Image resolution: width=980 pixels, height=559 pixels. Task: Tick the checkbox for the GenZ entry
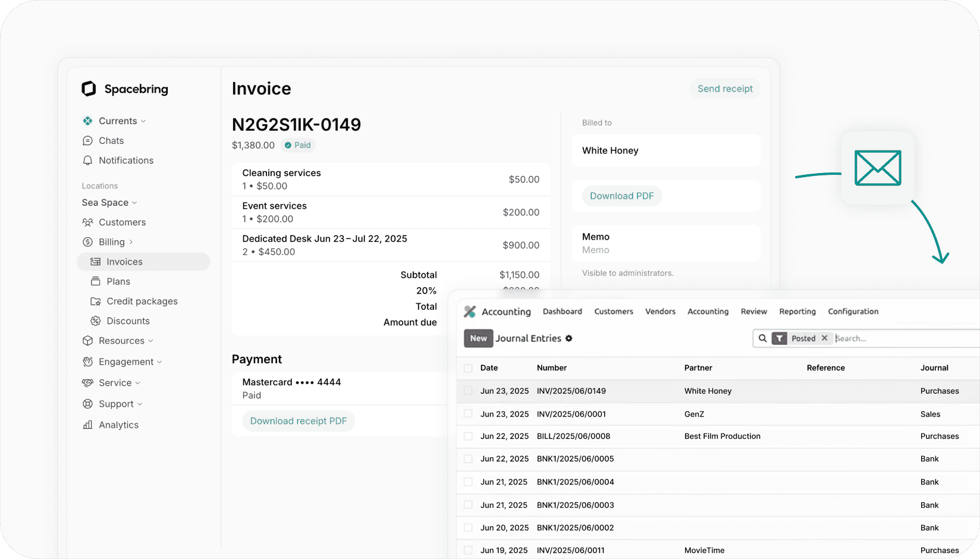(468, 414)
